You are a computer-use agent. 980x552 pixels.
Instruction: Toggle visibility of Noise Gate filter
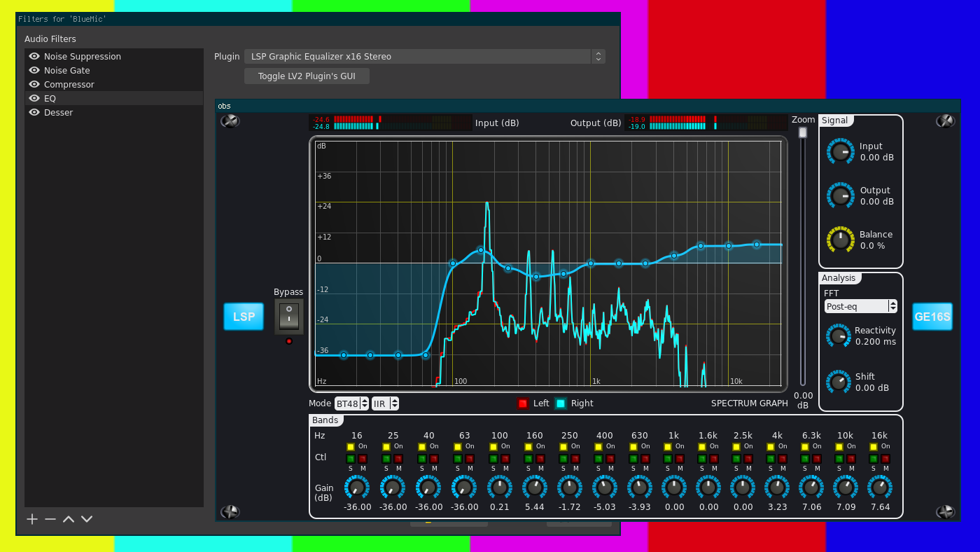[x=34, y=70]
